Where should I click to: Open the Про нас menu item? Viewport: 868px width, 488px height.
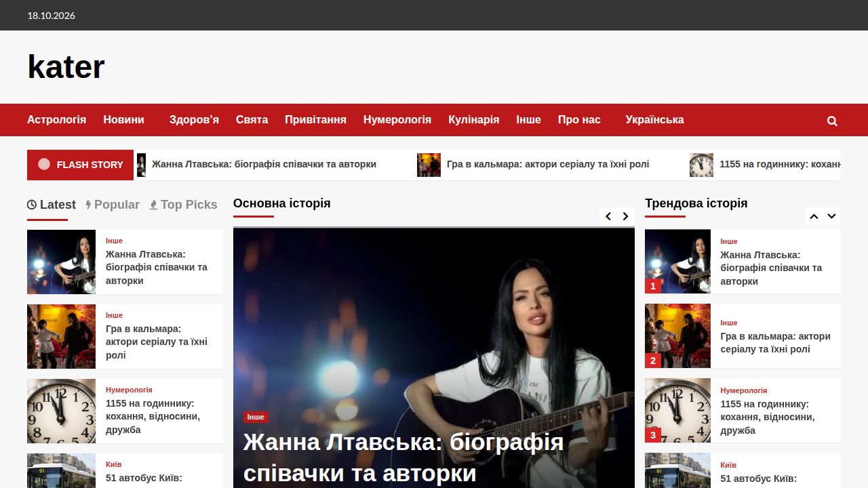pyautogui.click(x=579, y=120)
